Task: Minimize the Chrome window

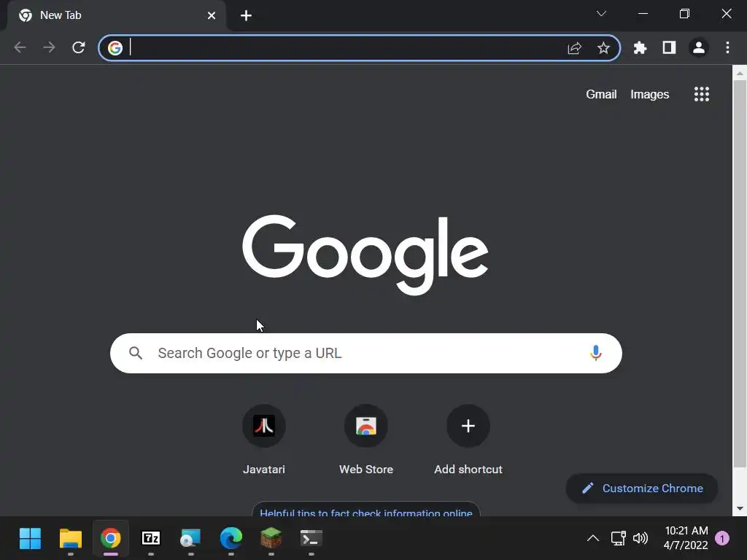Action: 643,14
